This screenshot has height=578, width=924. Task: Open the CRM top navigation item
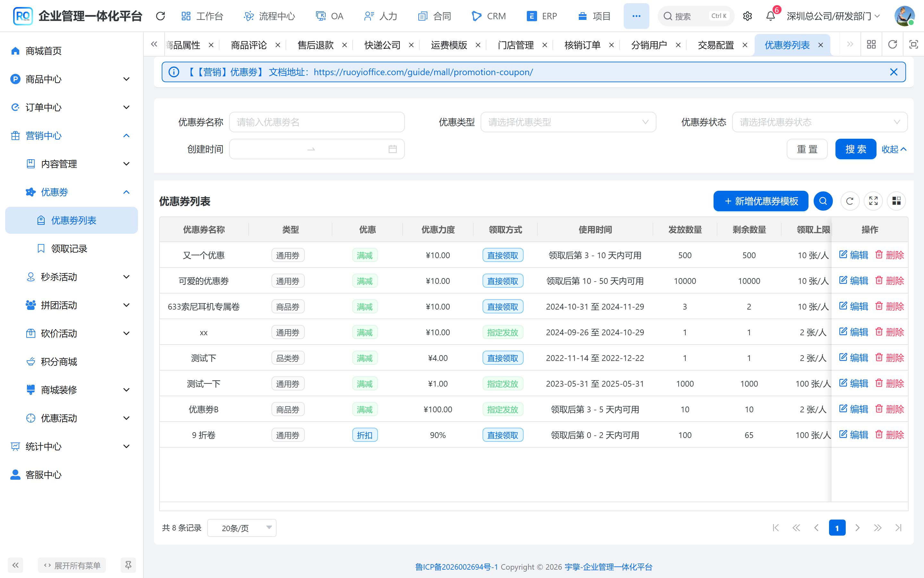click(489, 16)
